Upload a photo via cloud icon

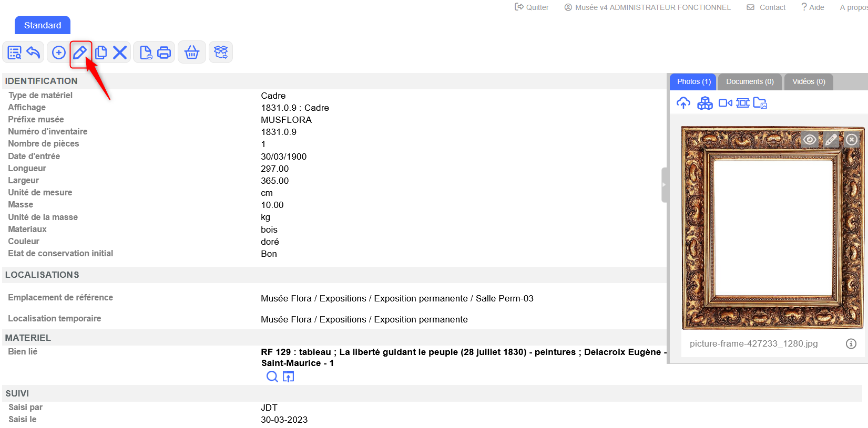pyautogui.click(x=683, y=103)
